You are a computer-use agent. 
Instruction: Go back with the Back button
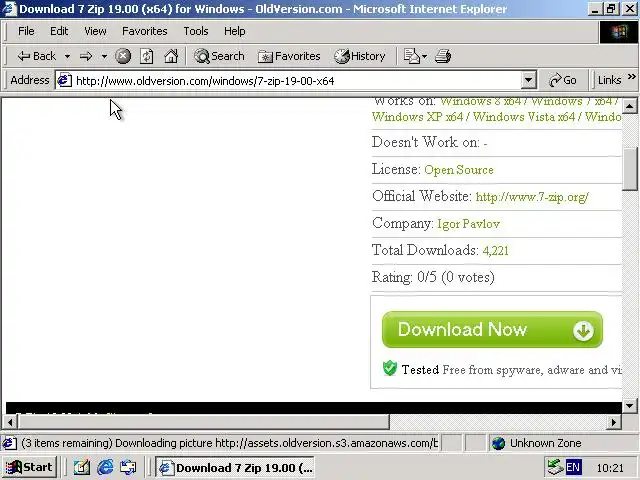36,56
